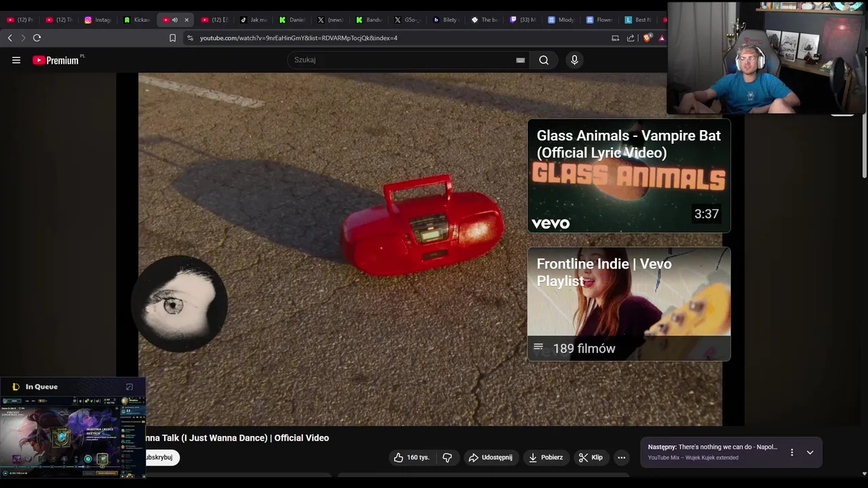Switch to the X (news) tab
Image resolution: width=868 pixels, height=488 pixels.
click(x=332, y=20)
